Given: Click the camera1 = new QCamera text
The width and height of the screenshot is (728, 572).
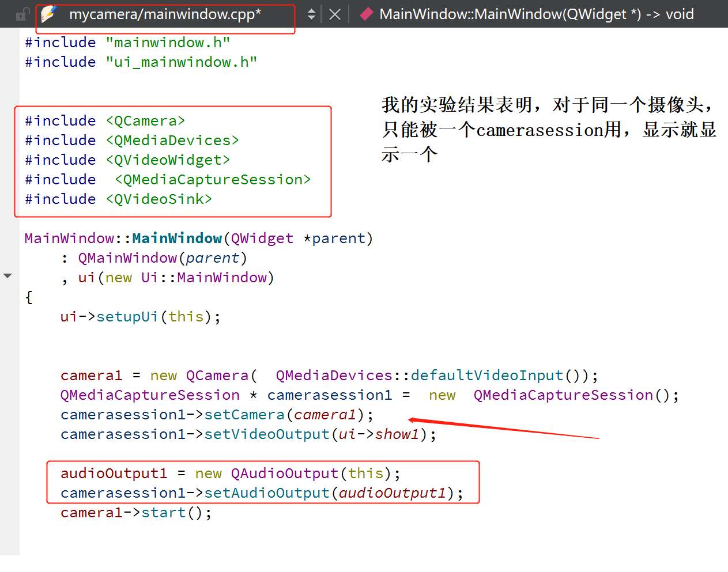Looking at the screenshot, I should (x=154, y=376).
